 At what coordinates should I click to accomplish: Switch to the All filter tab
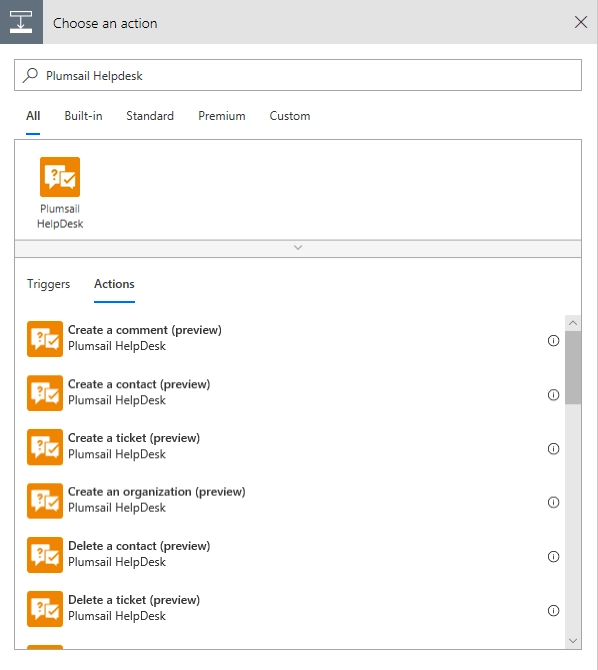(33, 116)
